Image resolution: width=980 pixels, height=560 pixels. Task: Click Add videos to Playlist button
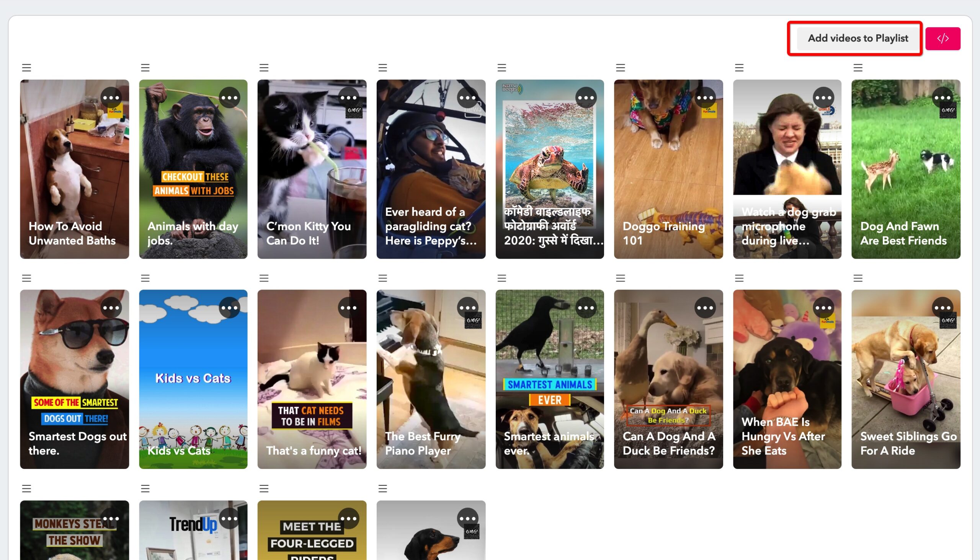858,38
